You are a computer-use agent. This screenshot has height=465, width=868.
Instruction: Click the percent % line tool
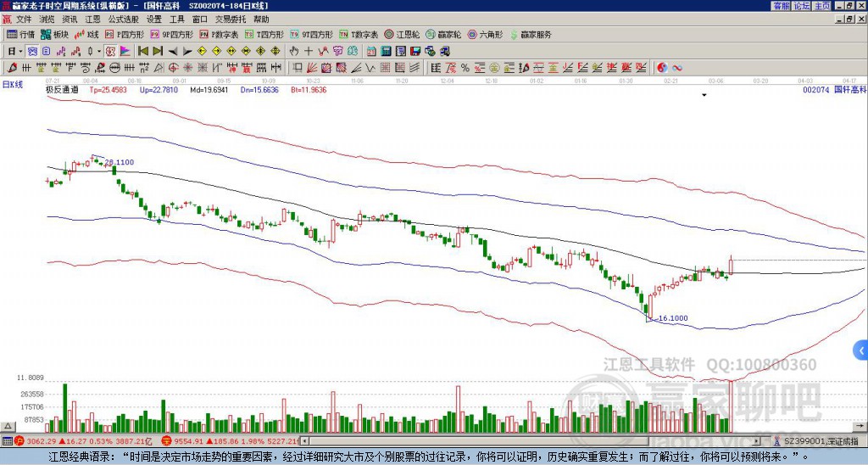coord(465,68)
